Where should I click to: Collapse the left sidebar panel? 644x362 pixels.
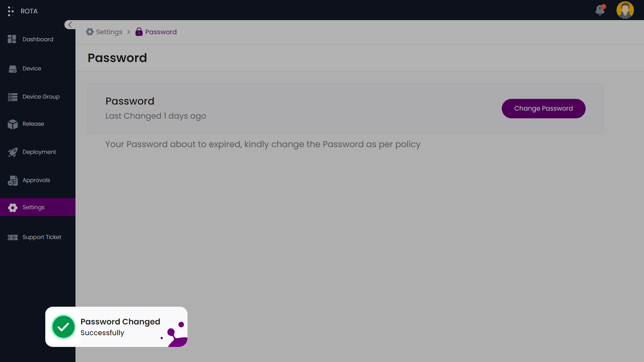tap(70, 25)
